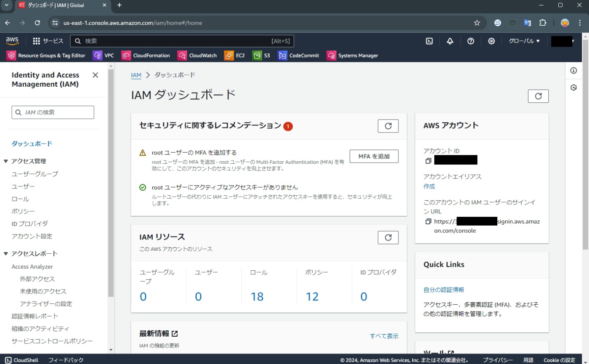
Task: Open the Systems Manager favorite shortcut
Action: (x=352, y=55)
